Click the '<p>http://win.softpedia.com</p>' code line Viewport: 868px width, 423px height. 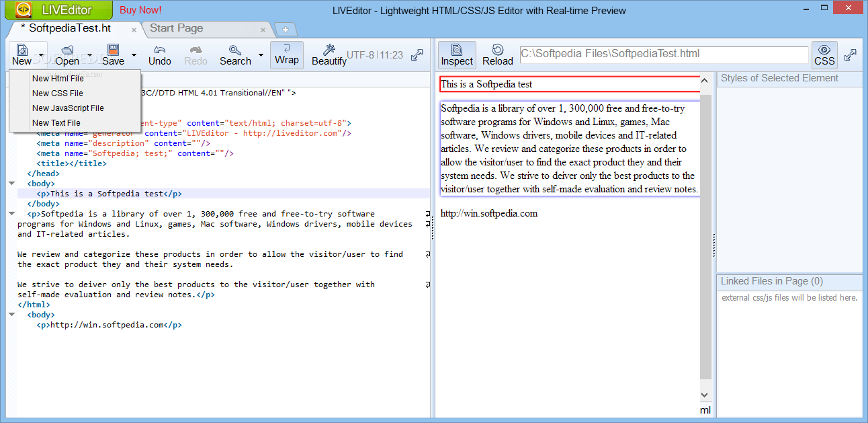click(109, 324)
